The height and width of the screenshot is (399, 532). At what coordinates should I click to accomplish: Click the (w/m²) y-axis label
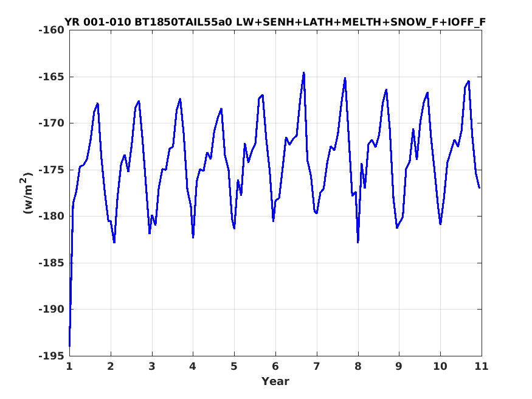tap(27, 193)
